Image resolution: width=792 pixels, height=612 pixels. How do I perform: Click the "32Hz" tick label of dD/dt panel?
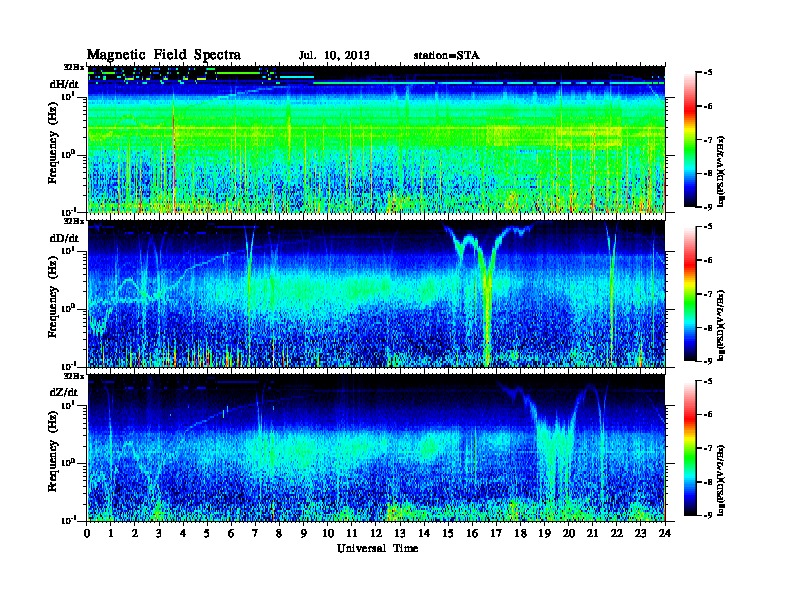point(73,221)
